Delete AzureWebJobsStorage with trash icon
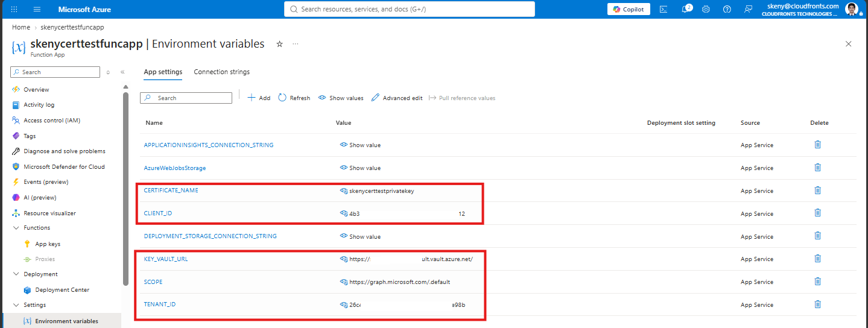 pyautogui.click(x=818, y=168)
